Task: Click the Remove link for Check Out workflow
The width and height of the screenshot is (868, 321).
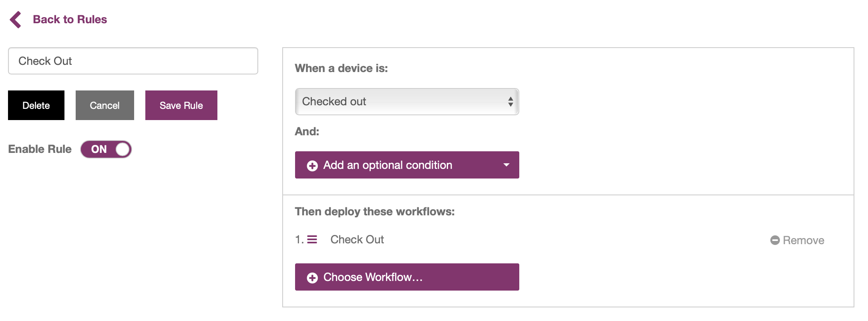Action: (x=797, y=240)
